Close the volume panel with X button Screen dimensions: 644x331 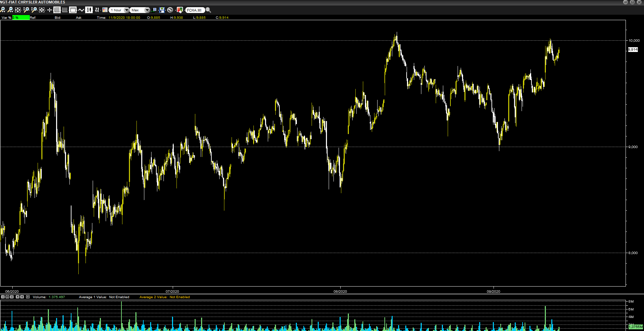pyautogui.click(x=12, y=297)
